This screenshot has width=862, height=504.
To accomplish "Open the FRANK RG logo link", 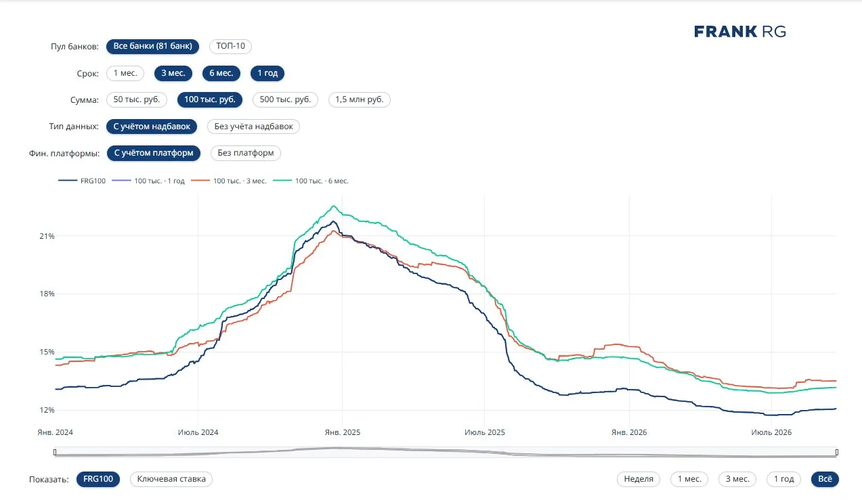I will [x=740, y=32].
